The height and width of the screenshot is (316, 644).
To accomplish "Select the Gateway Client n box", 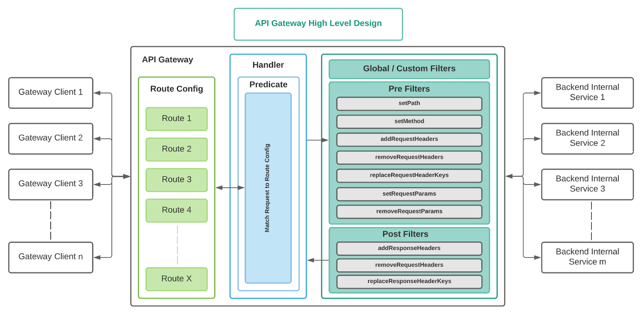I will tap(51, 257).
